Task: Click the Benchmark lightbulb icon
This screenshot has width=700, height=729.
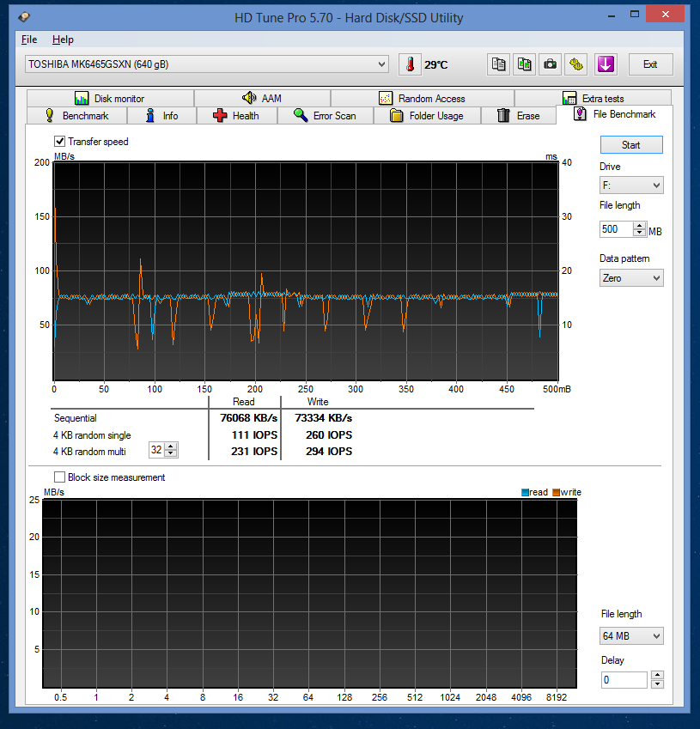Action: coord(49,115)
